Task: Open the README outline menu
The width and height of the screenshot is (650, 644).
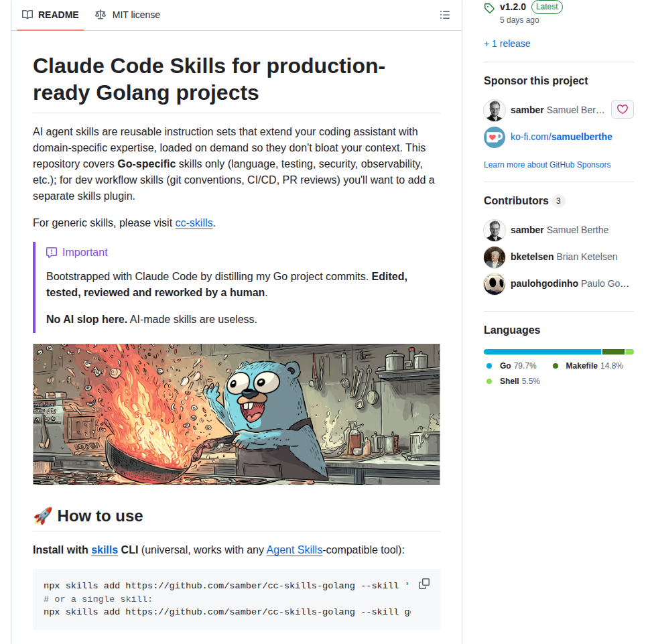Action: [x=444, y=15]
